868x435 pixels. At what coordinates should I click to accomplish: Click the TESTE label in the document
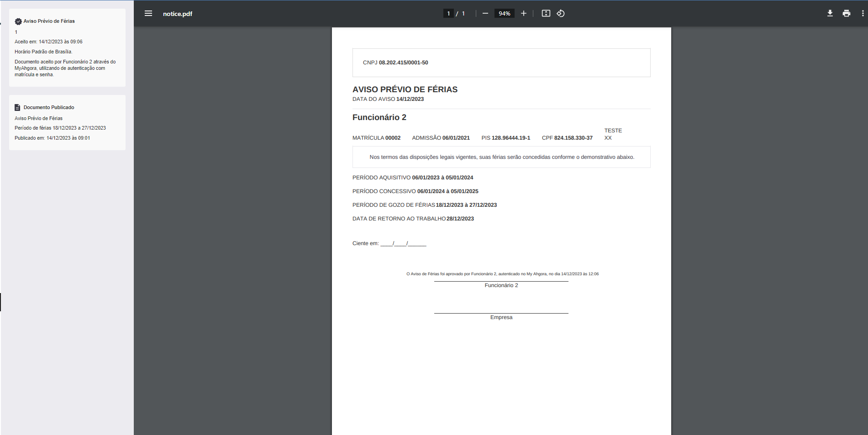point(613,131)
